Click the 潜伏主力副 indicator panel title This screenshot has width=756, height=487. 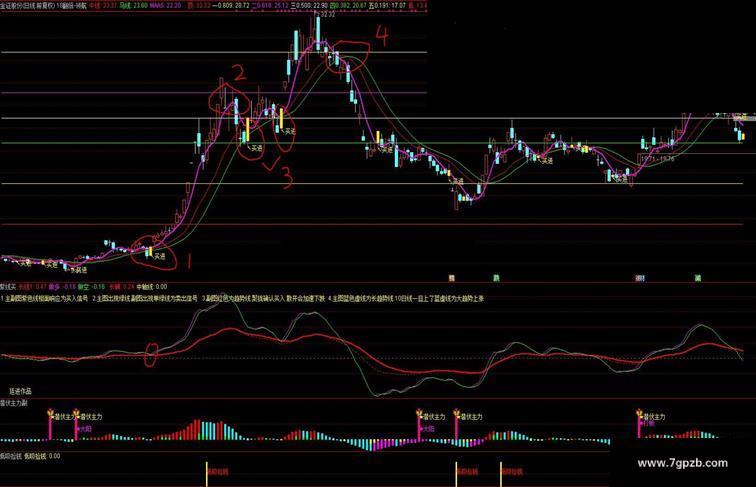(14, 403)
